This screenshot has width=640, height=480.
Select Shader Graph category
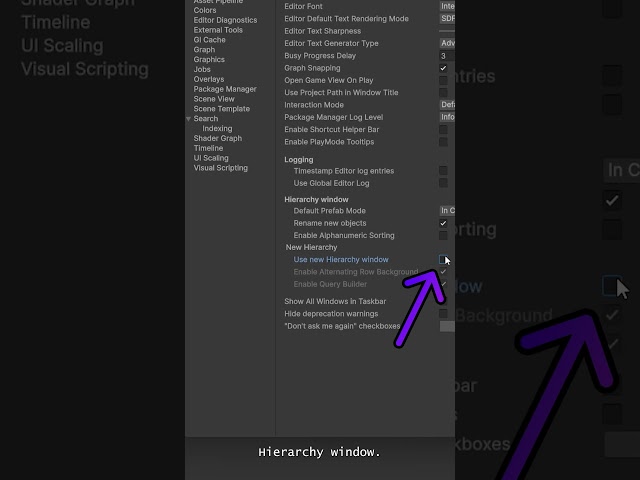218,138
